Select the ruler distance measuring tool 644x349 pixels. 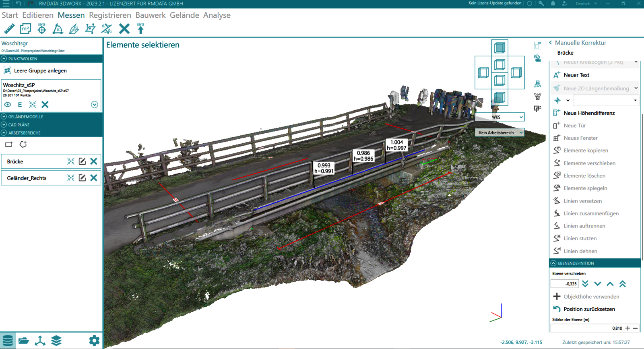pyautogui.click(x=9, y=29)
